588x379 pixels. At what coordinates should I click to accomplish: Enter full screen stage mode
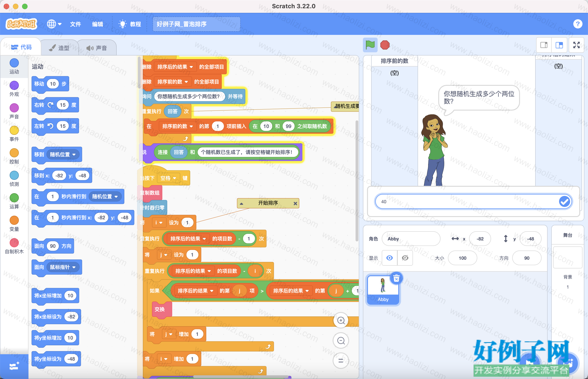coord(577,45)
